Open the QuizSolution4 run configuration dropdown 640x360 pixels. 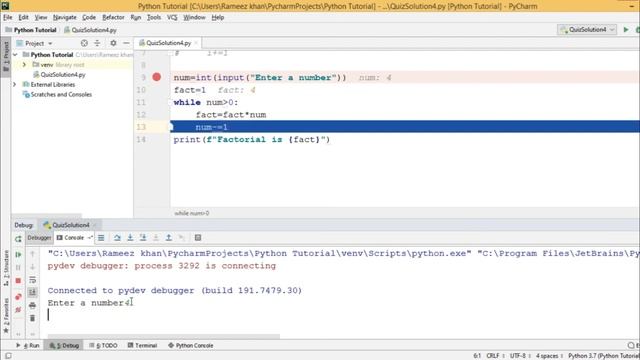[x=587, y=29]
